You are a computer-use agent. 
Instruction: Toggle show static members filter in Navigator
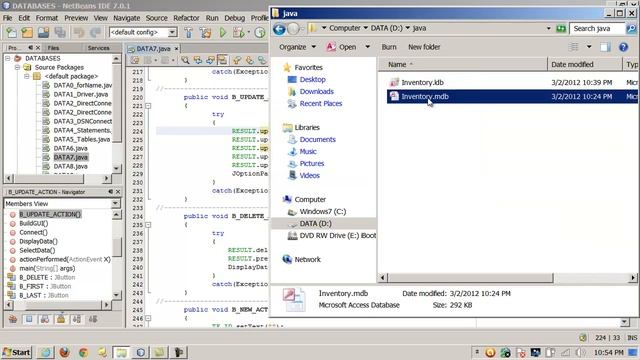click(x=45, y=319)
